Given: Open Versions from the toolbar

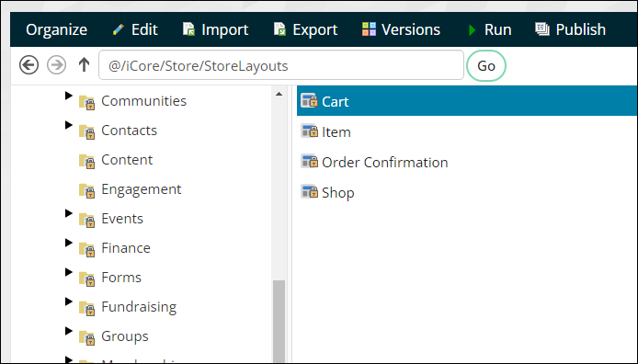Looking at the screenshot, I should tap(401, 29).
